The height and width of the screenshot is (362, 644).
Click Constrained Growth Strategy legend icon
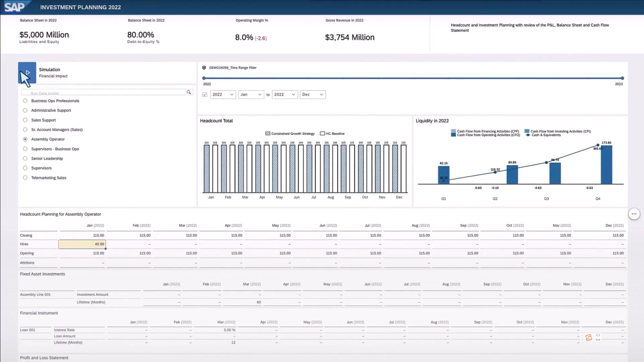coord(268,133)
